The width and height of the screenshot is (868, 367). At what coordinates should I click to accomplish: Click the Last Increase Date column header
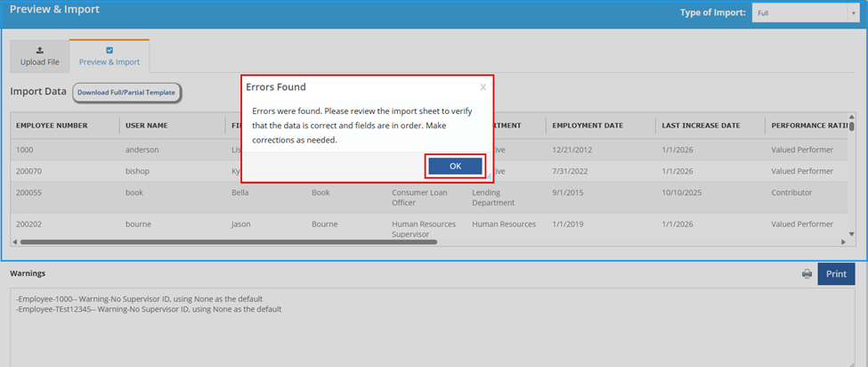point(701,125)
